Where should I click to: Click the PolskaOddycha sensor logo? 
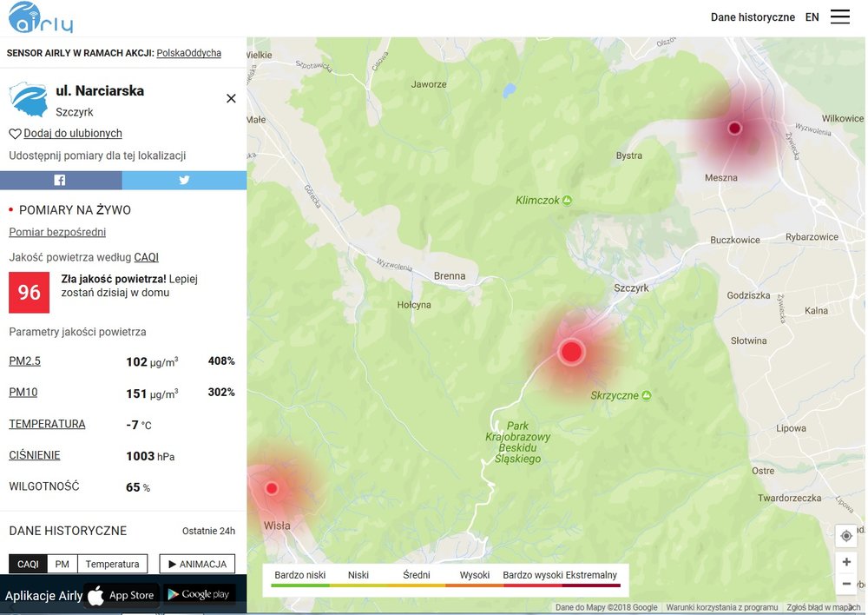point(29,99)
